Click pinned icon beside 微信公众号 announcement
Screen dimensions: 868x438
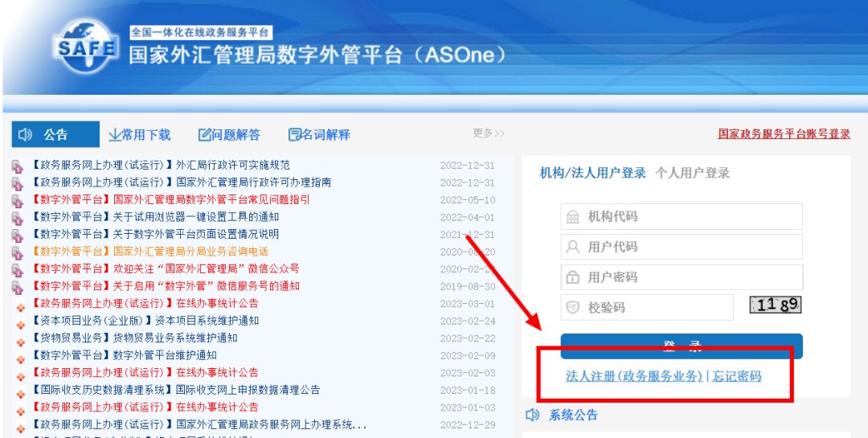17,270
